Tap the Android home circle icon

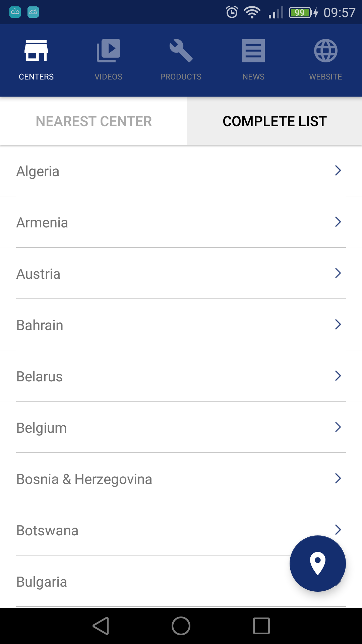pyautogui.click(x=181, y=626)
